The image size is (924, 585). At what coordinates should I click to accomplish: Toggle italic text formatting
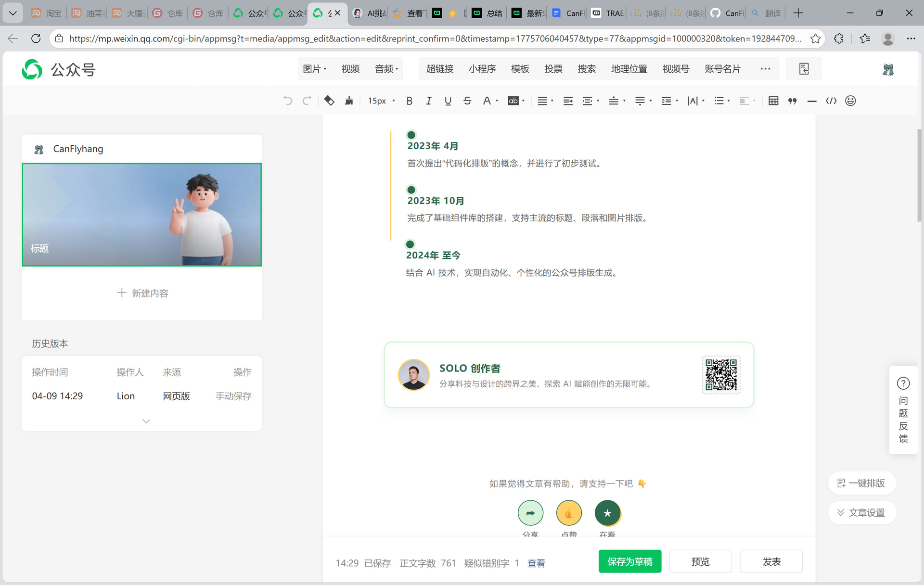(428, 101)
